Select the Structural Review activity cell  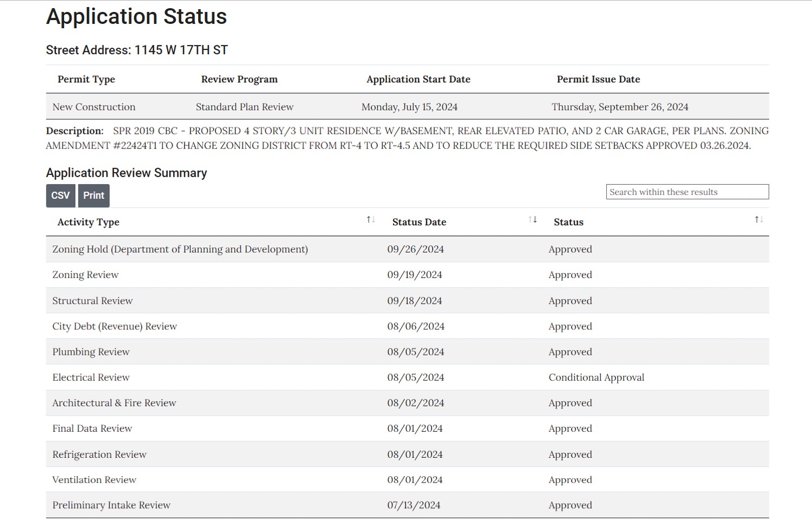(x=93, y=301)
